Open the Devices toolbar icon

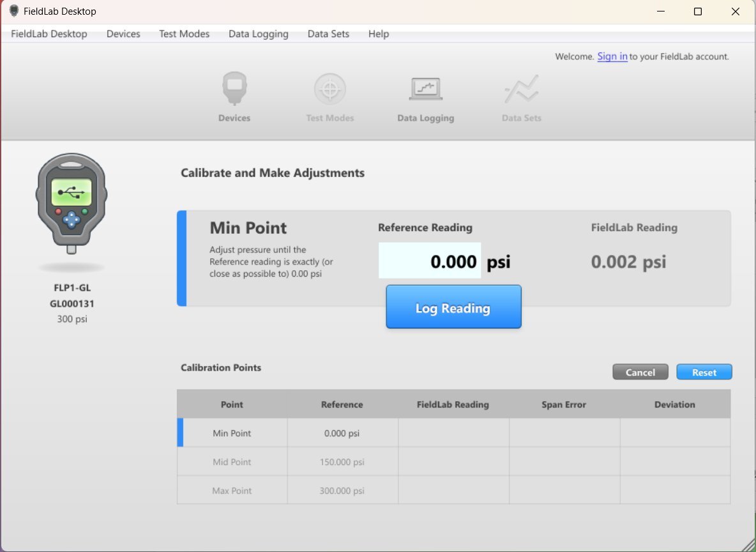click(x=234, y=89)
